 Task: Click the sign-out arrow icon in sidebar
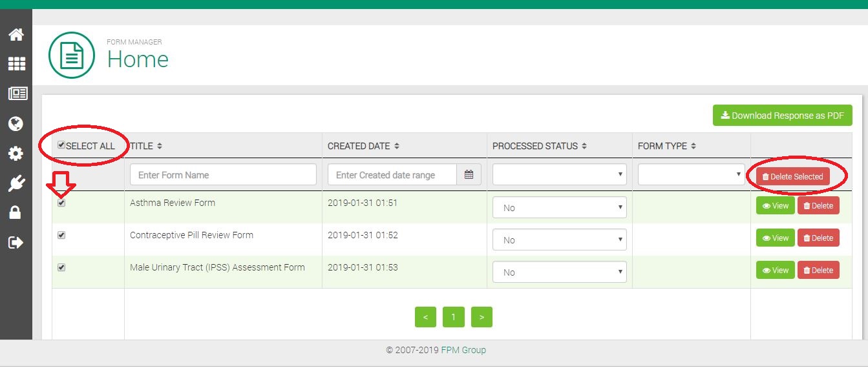(16, 243)
